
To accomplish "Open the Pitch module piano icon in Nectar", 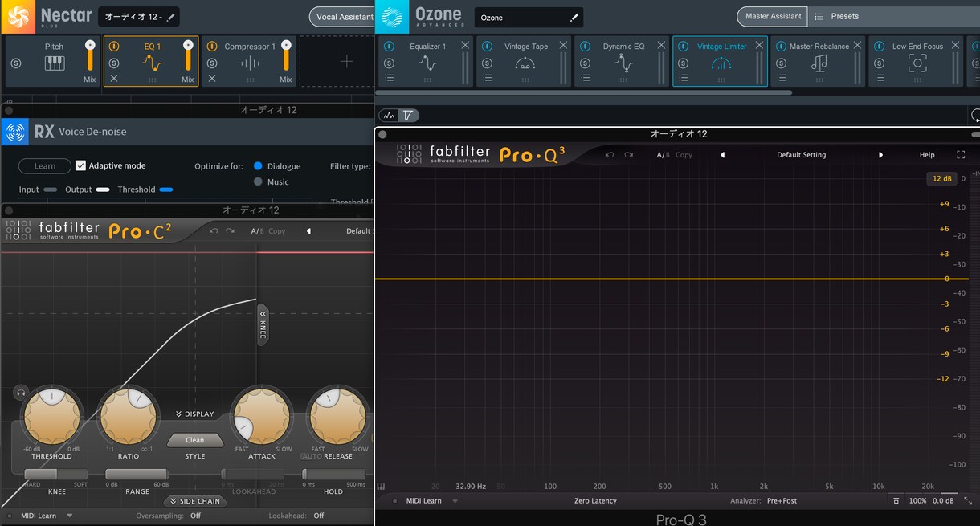I will click(x=55, y=63).
